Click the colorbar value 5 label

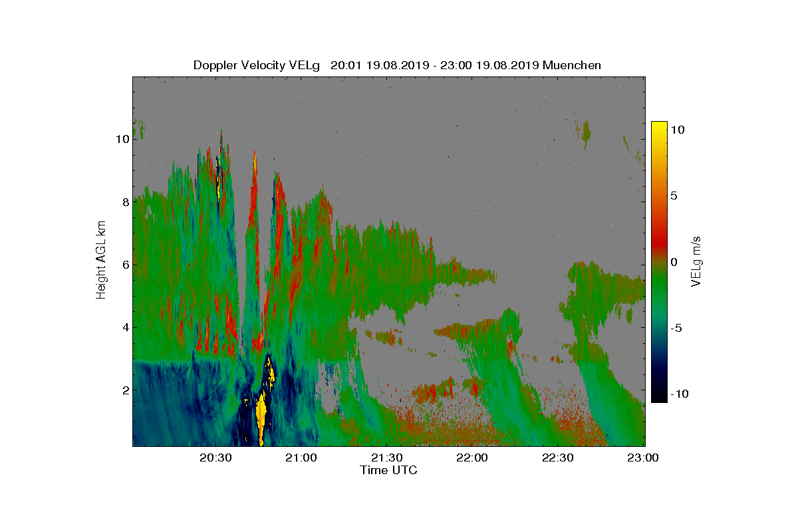674,196
